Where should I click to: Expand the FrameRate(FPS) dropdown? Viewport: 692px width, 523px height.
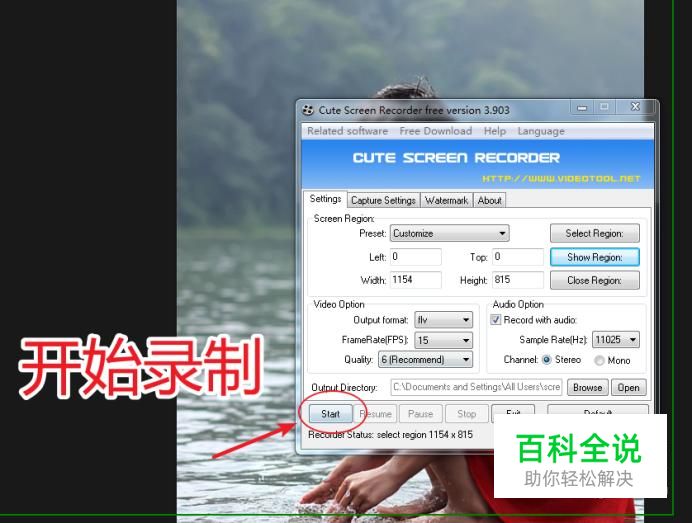pyautogui.click(x=443, y=340)
